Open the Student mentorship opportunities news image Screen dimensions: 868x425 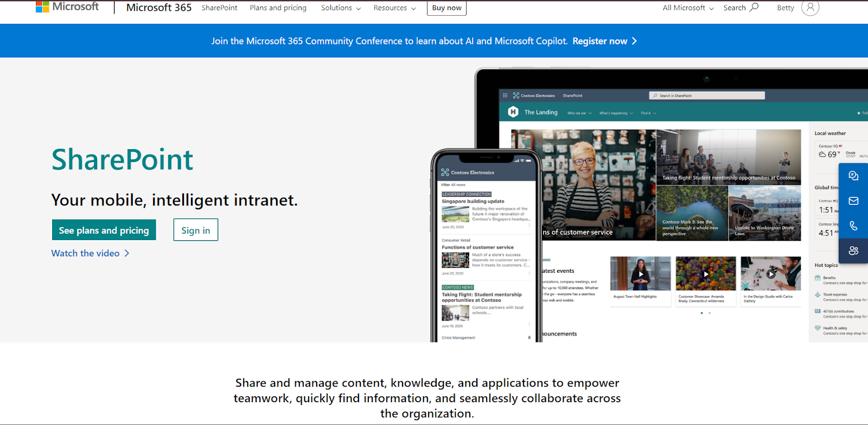pyautogui.click(x=729, y=157)
